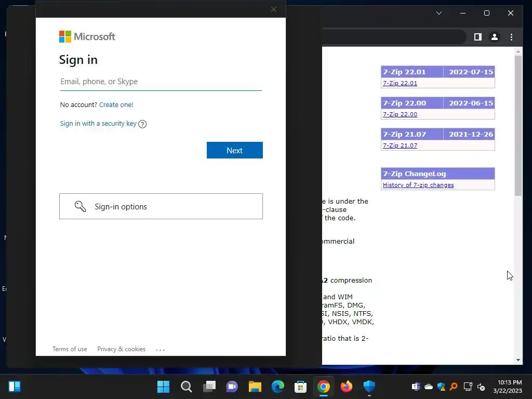Click the 7-Zip ChangeLog header cell
Screen dimensions: 532x399
pyautogui.click(x=437, y=174)
